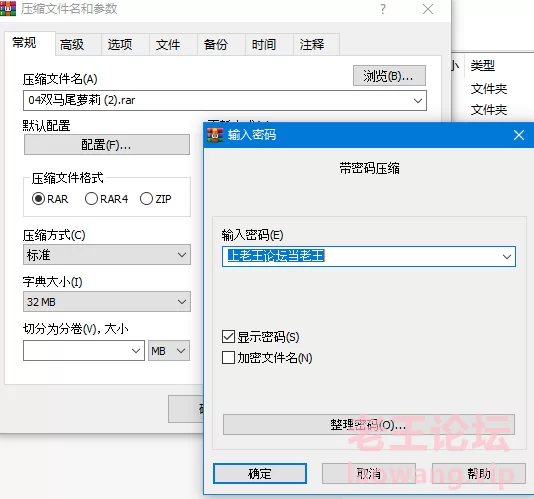Screen dimensions: 534x499
Task: Close the 输入密码 password dialog
Action: tap(519, 135)
